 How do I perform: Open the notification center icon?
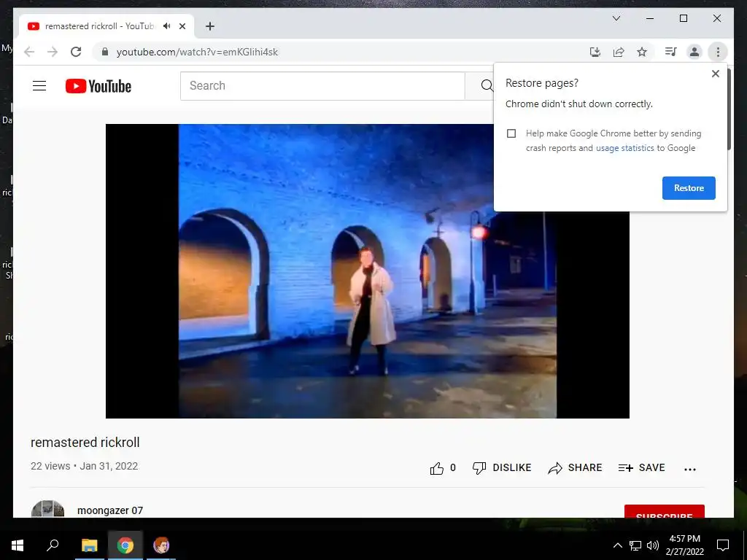click(723, 545)
